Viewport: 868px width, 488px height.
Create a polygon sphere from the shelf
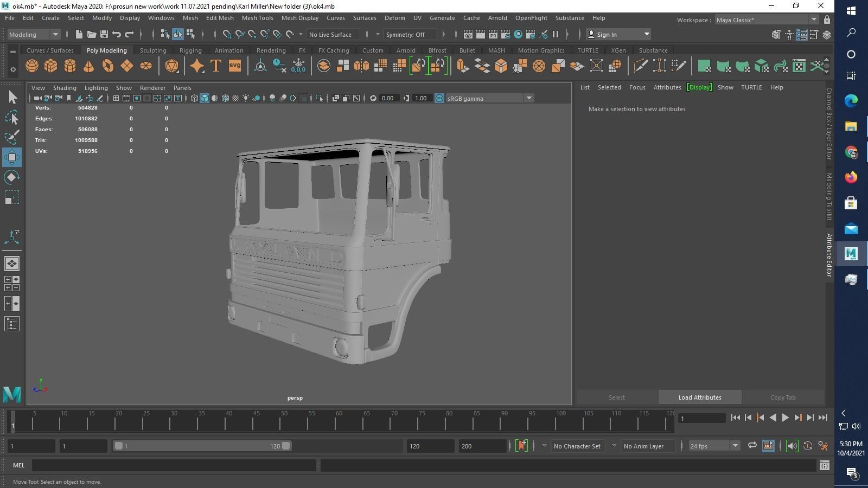(32, 66)
